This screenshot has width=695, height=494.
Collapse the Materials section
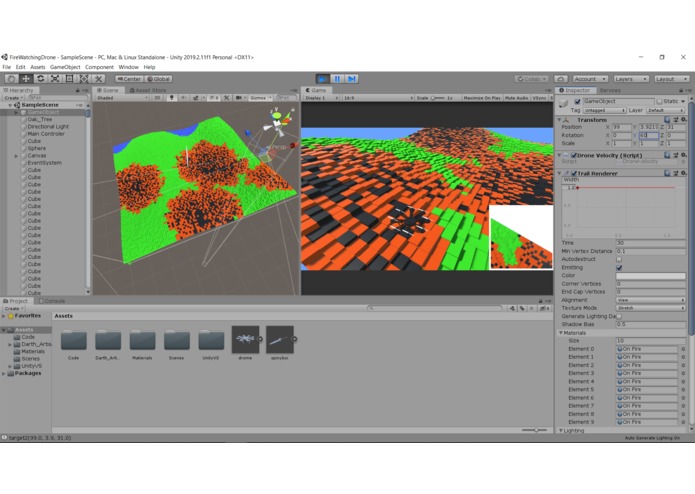(x=561, y=333)
